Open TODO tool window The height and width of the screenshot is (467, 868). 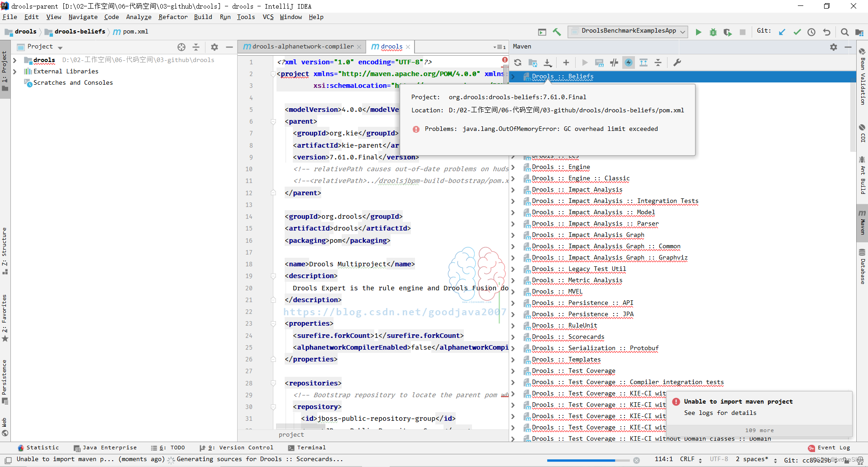(168, 448)
